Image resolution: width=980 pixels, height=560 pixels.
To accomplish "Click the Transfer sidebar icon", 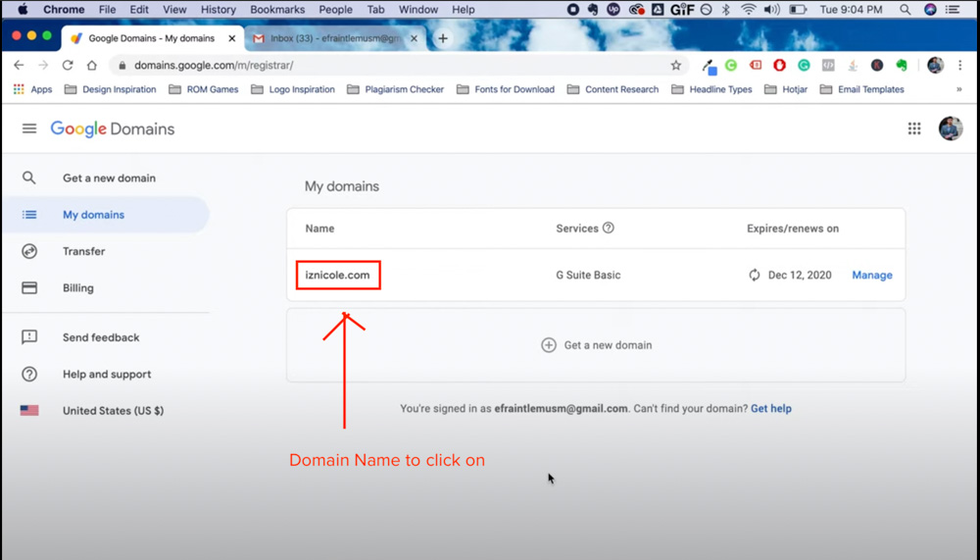I will 29,251.
